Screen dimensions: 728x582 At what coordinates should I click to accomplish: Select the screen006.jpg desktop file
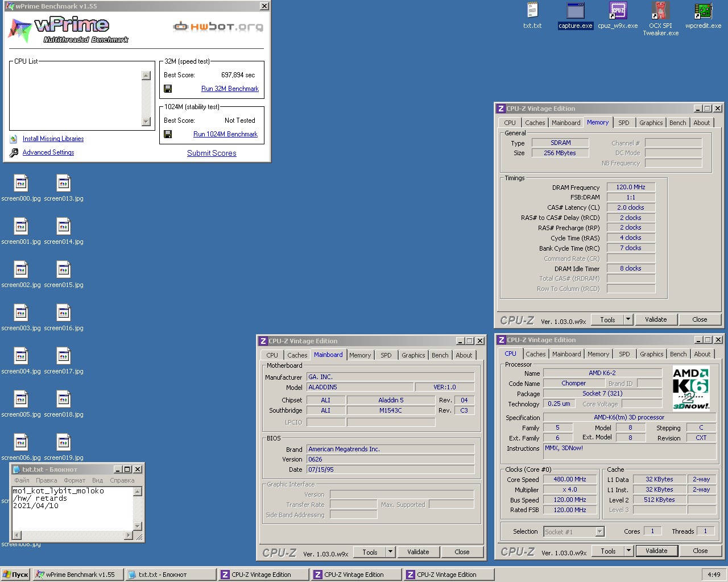21,447
